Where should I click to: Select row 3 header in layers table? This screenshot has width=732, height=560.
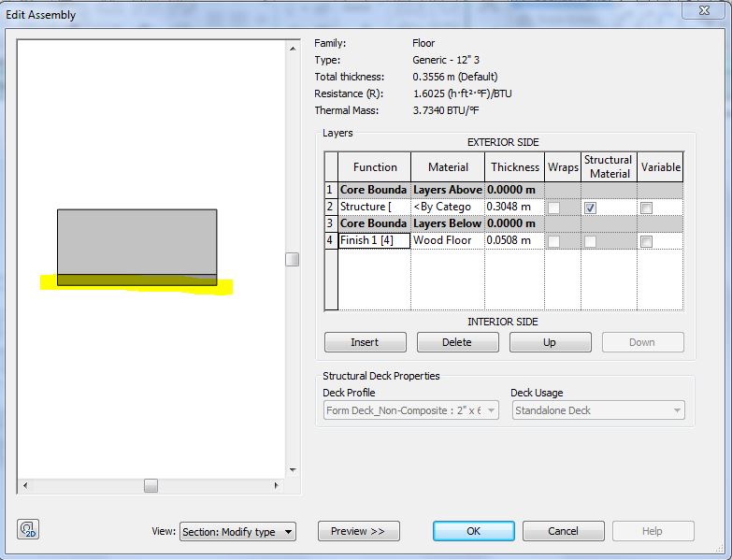[x=331, y=223]
